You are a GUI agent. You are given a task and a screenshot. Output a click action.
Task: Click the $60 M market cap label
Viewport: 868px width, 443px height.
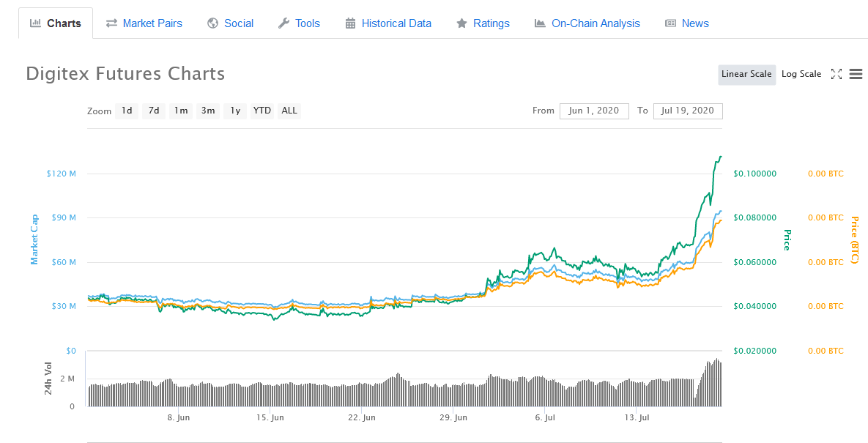[64, 262]
